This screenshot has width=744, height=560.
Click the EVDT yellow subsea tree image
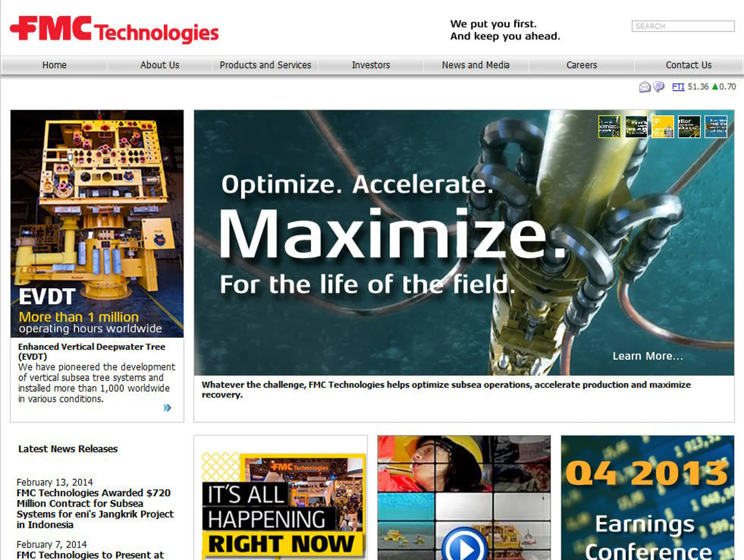[97, 224]
